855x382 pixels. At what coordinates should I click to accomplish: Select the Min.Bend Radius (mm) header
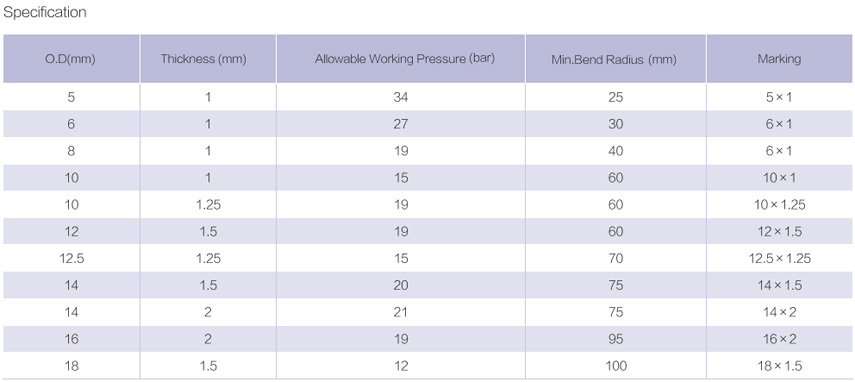(x=616, y=59)
